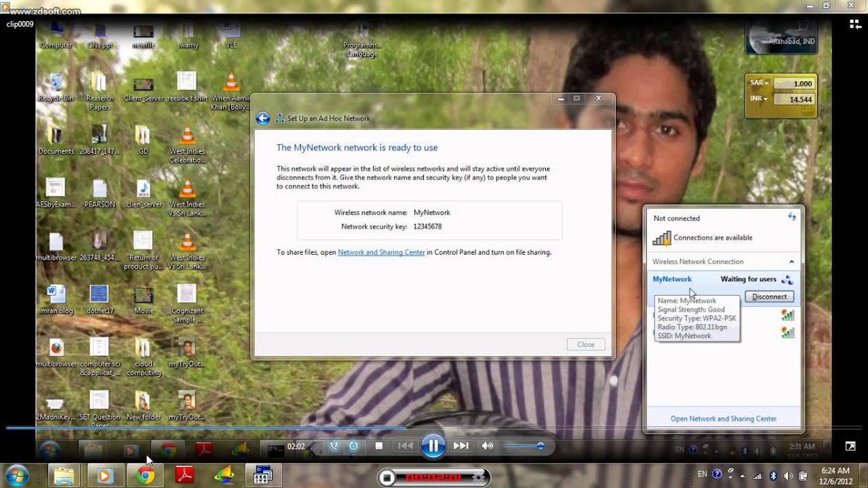The image size is (868, 488).
Task: Show hidden icons in the bottom system tray
Action: 743,475
